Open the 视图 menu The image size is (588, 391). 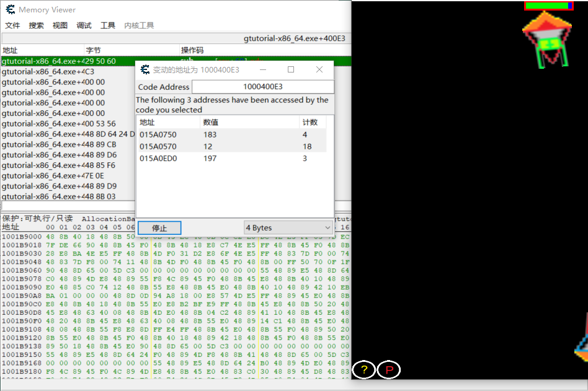tap(60, 25)
